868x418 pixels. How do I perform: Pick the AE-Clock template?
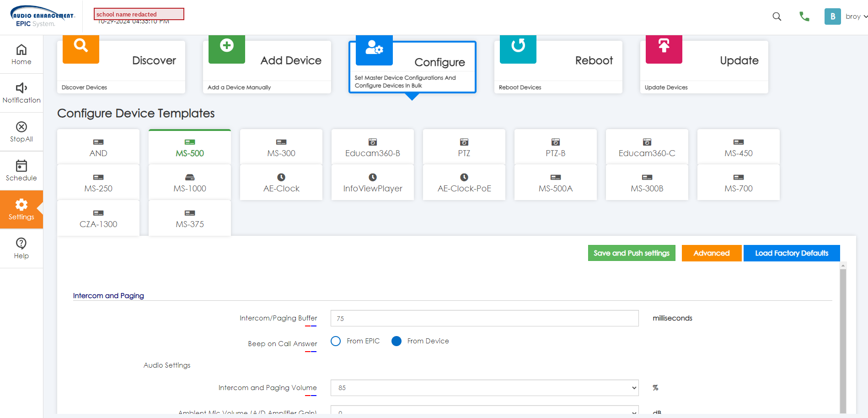(x=281, y=182)
